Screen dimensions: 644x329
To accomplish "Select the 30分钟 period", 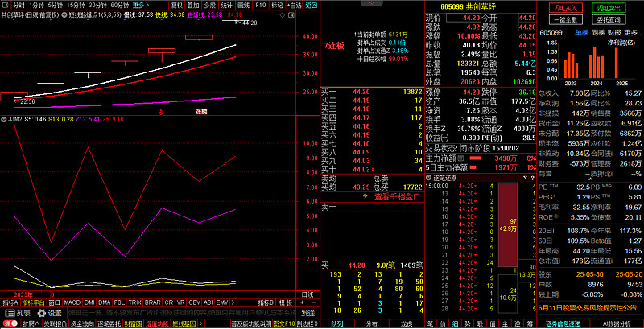I will pyautogui.click(x=97, y=6).
